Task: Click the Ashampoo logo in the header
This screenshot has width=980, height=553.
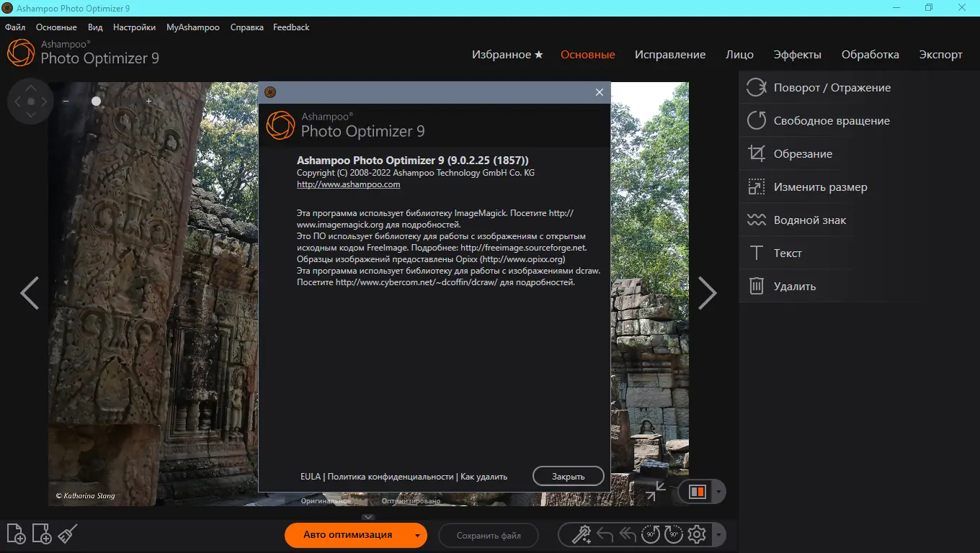Action: 21,53
